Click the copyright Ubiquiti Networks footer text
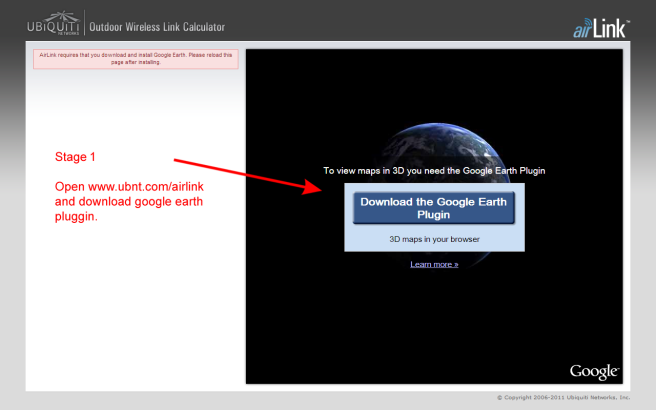Image resolution: width=656 pixels, height=410 pixels. (564, 397)
